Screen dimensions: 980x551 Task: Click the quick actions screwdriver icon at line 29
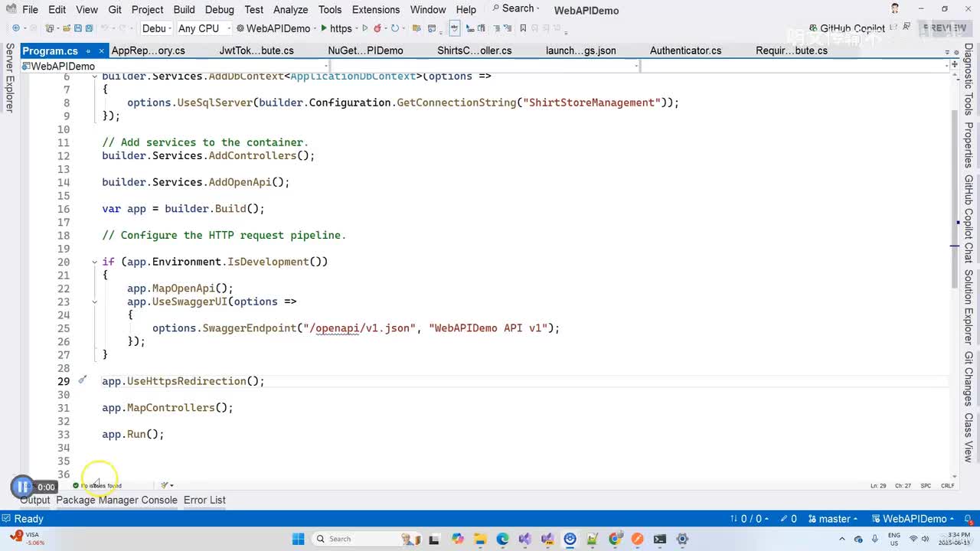pos(83,380)
